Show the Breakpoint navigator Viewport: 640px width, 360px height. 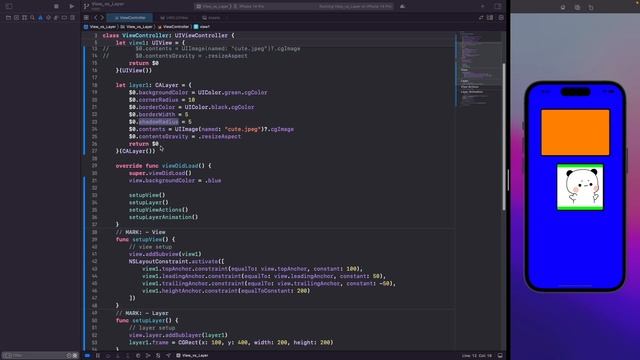(64, 18)
